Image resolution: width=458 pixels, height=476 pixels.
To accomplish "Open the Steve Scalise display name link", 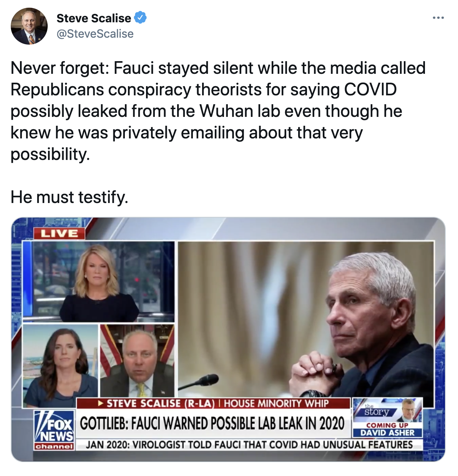I will (x=94, y=18).
